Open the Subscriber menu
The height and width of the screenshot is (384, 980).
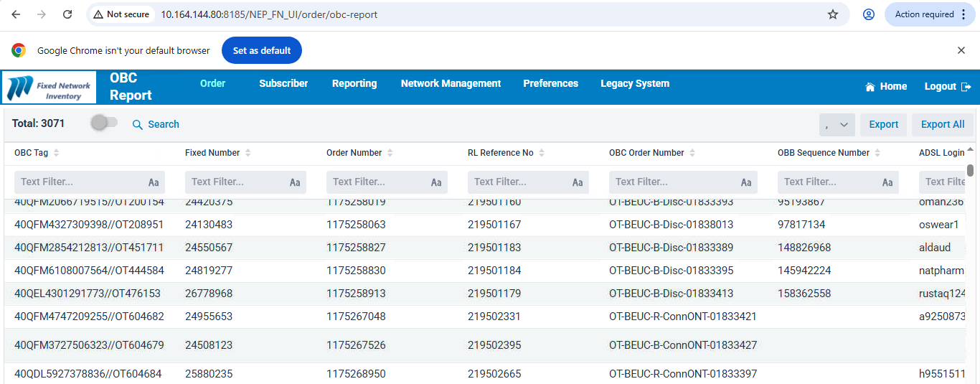(283, 83)
